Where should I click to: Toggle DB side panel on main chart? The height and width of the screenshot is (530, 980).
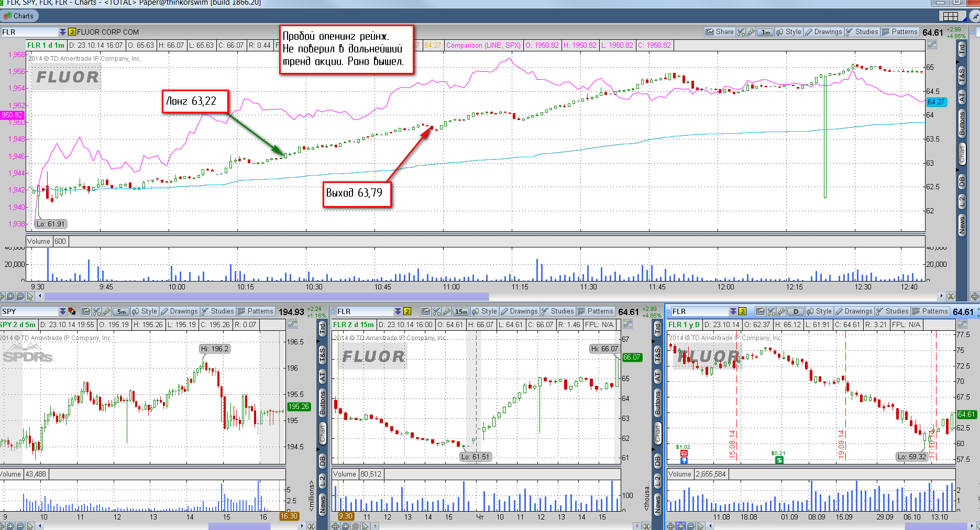click(x=962, y=182)
